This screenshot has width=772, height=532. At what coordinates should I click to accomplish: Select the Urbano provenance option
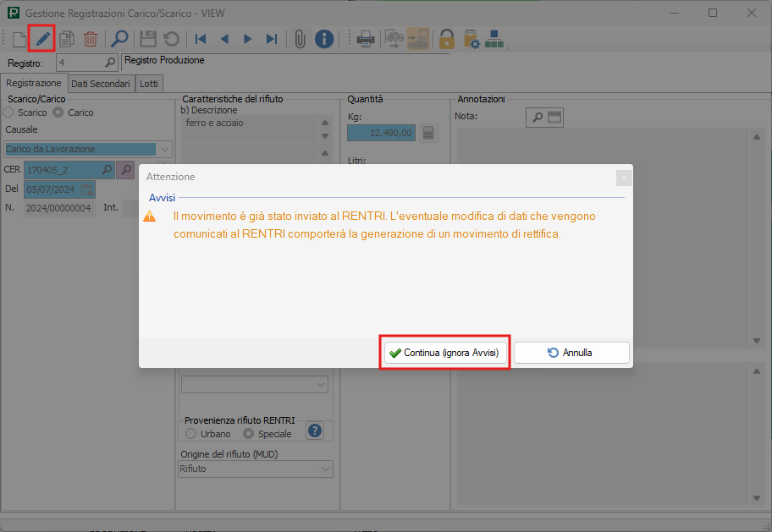190,434
